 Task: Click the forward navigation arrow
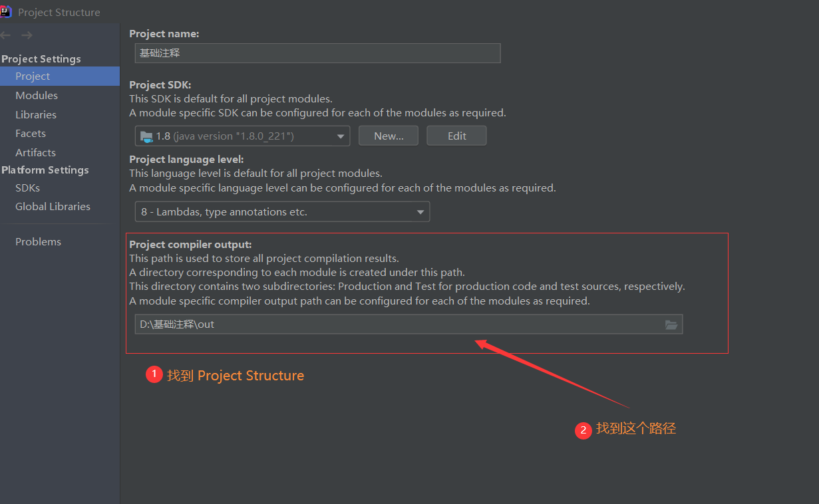click(x=27, y=35)
